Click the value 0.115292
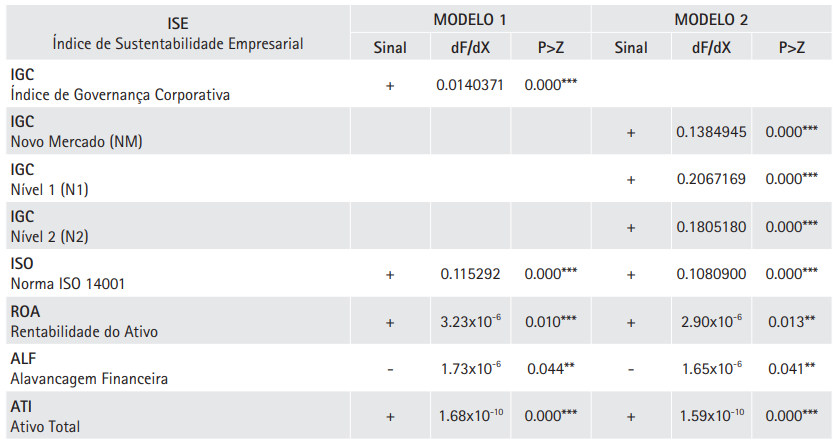Screen dimensions: 839x447 [x=471, y=274]
